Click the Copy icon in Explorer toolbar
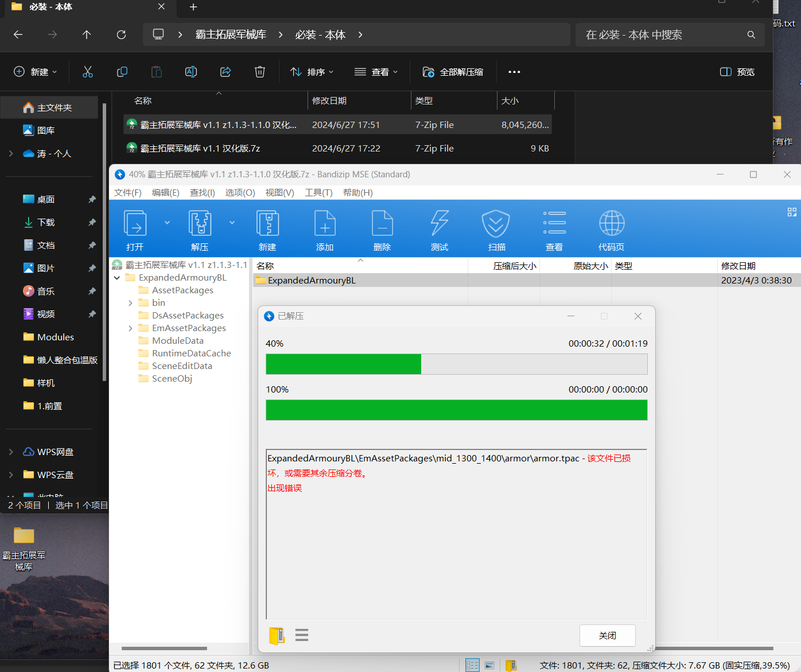Screen dimensions: 801x672 pyautogui.click(x=122, y=72)
